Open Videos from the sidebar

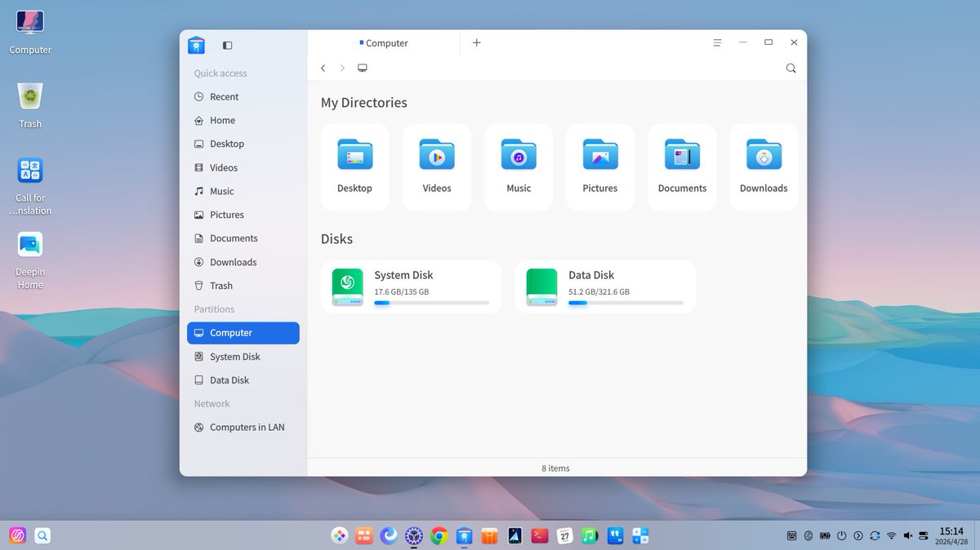pos(243,167)
